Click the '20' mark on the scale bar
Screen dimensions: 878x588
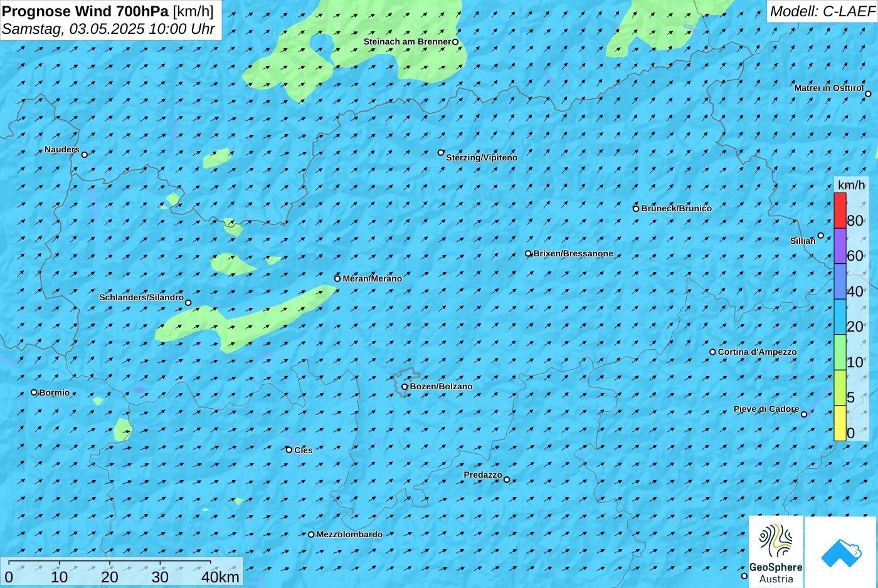point(110,577)
